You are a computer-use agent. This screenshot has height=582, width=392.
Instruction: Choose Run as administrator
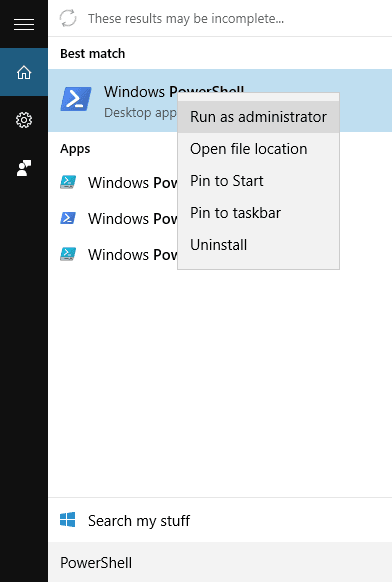(x=258, y=117)
